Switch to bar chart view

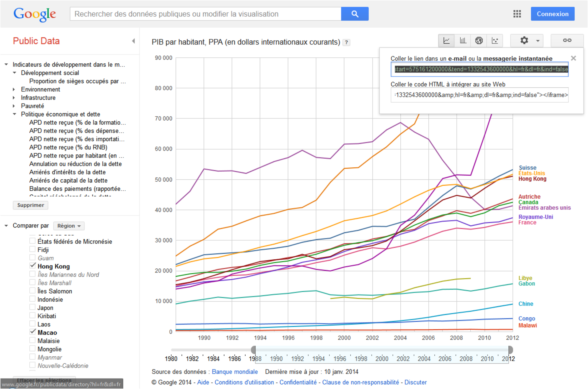(x=463, y=41)
